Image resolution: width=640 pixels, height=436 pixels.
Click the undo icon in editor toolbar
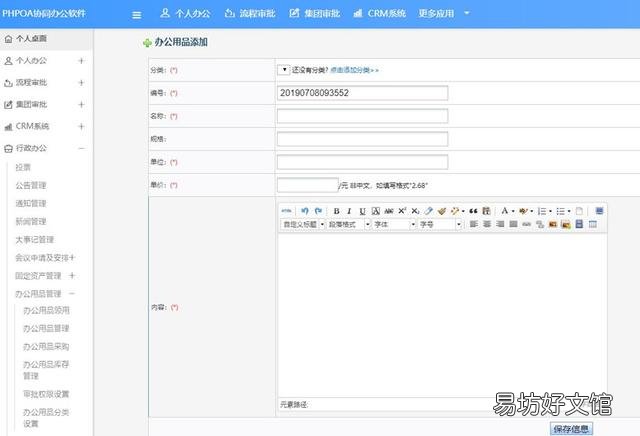tap(305, 211)
